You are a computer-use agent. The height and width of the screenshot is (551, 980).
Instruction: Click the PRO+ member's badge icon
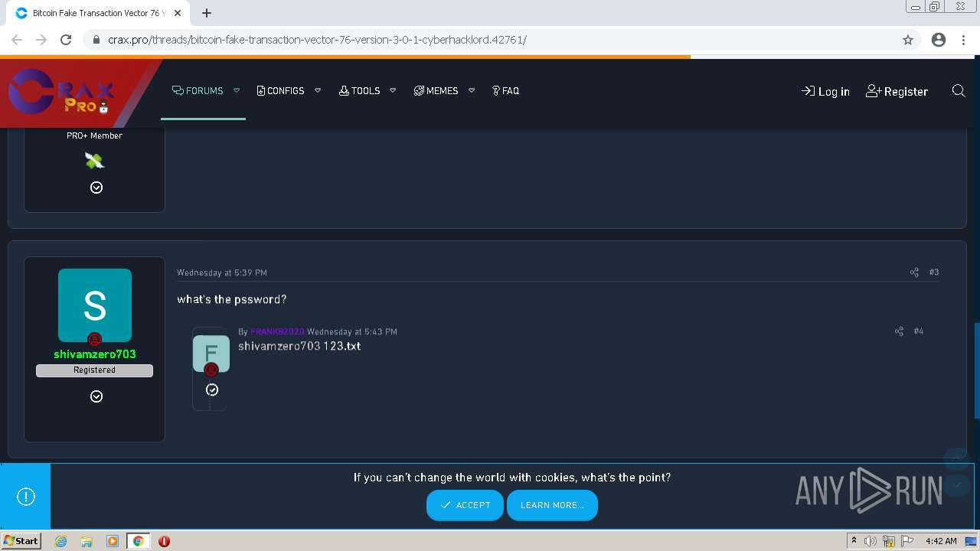pyautogui.click(x=94, y=161)
